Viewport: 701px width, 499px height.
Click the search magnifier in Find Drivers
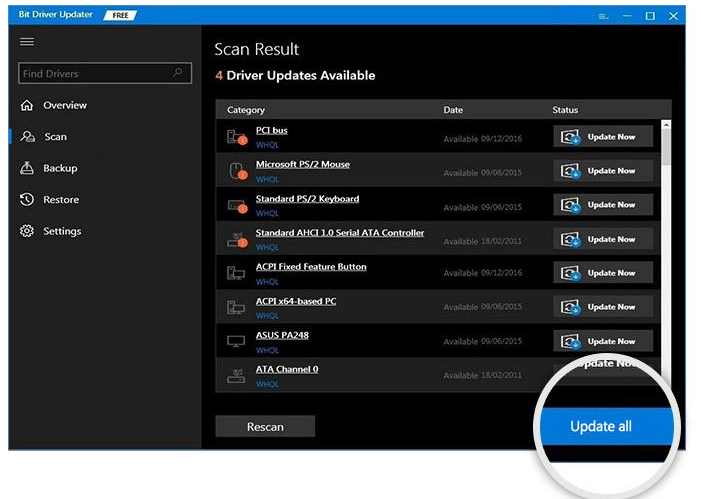(x=177, y=72)
